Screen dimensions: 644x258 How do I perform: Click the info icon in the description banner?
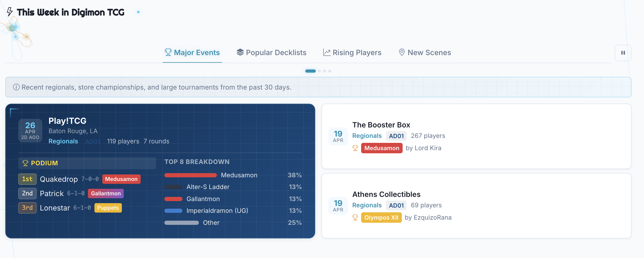pyautogui.click(x=16, y=87)
